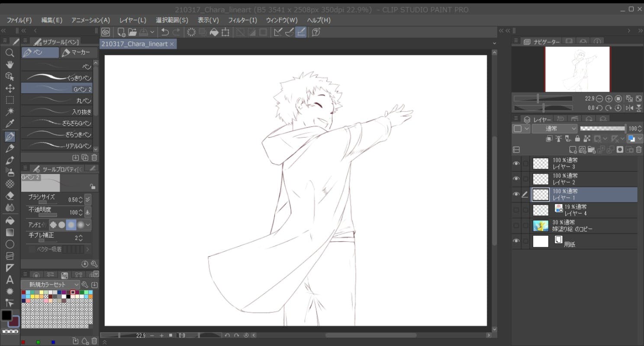644x346 pixels.
Task: Select the Auto select magic wand tool
Action: (10, 112)
